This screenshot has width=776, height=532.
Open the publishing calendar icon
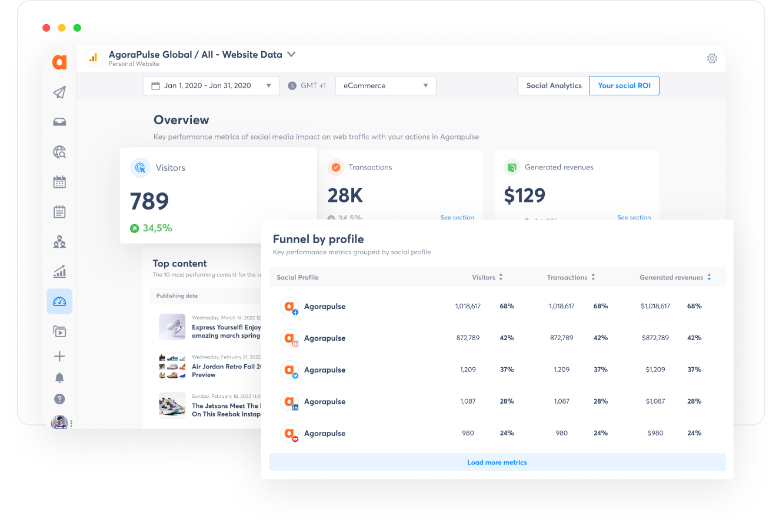pos(59,182)
